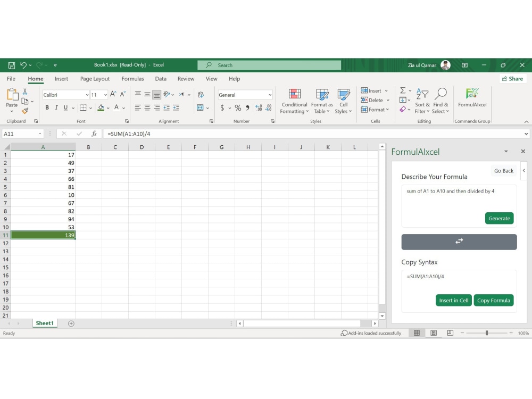The image size is (532, 399).
Task: Open Format as Table gallery
Action: coord(322,101)
